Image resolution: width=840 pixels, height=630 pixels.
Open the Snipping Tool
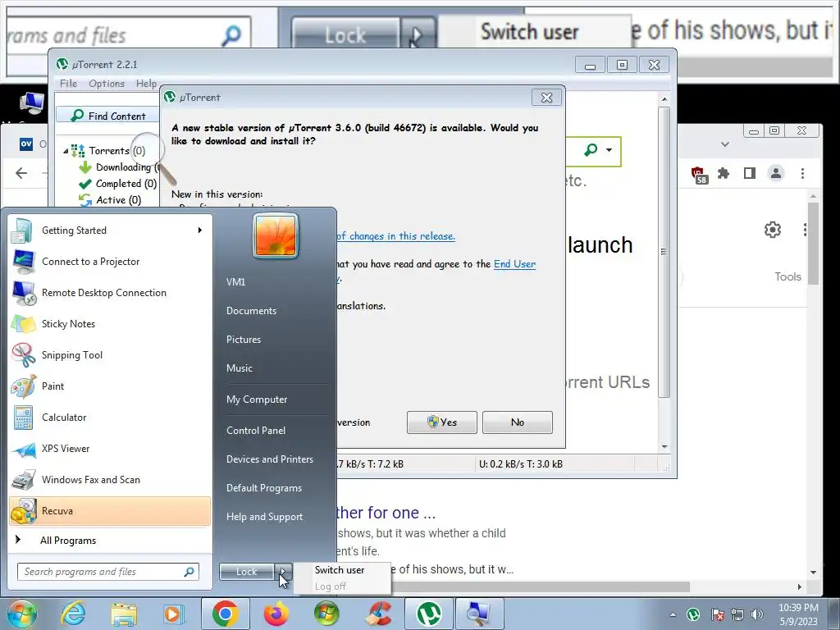(x=110, y=354)
